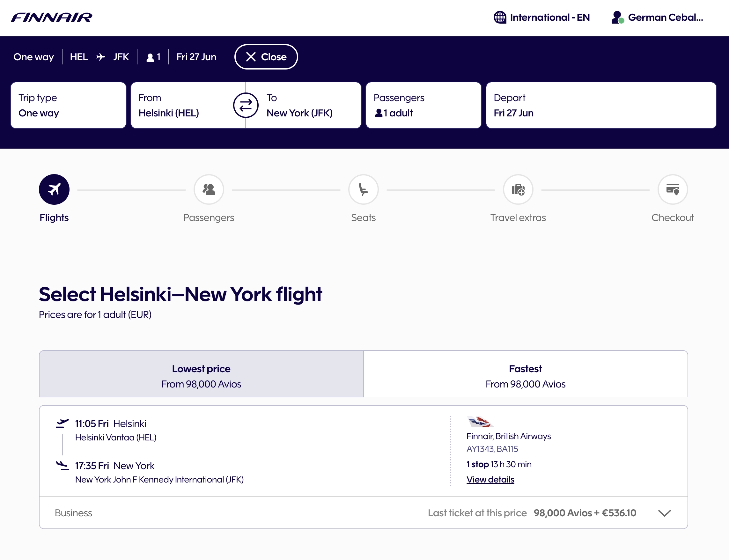Open the Depart Fri 27 Jun date picker
This screenshot has width=729, height=560.
601,105
